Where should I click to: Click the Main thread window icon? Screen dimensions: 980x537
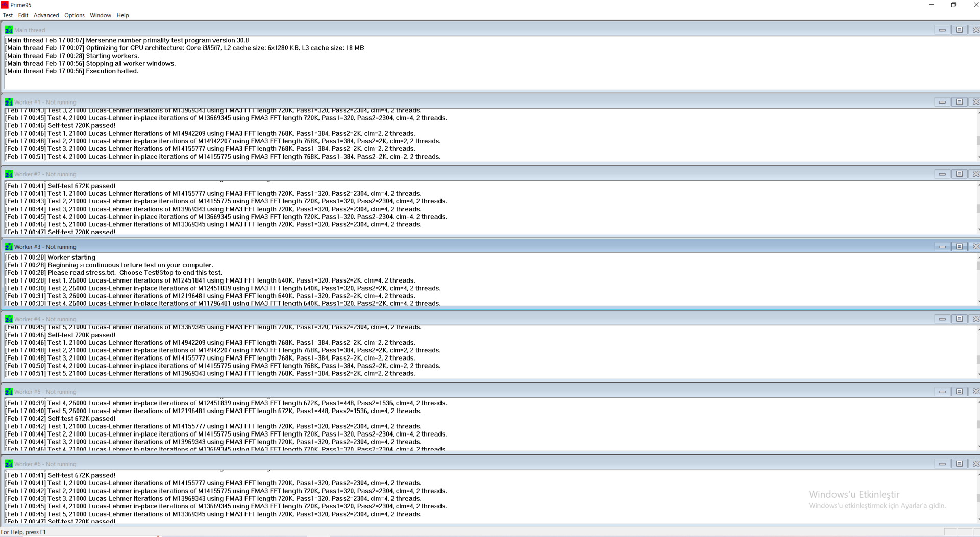9,30
